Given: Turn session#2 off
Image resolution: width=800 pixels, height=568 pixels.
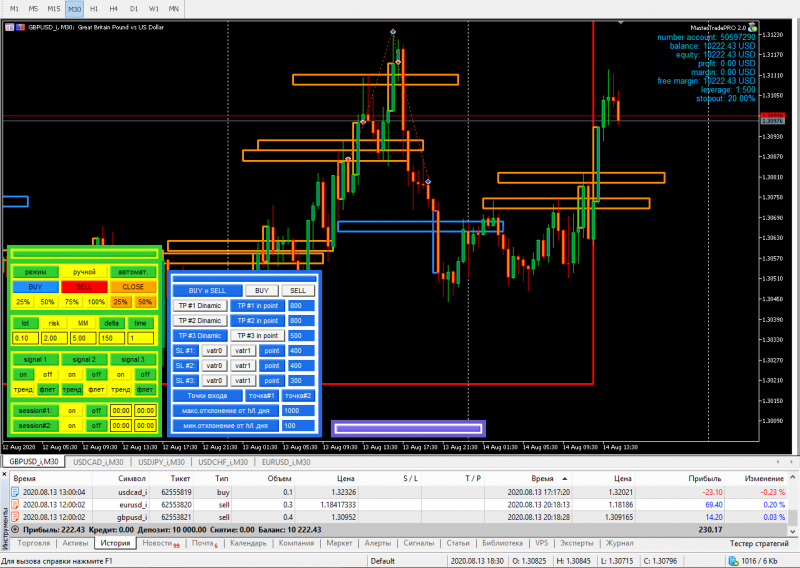Looking at the screenshot, I should pyautogui.click(x=96, y=425).
